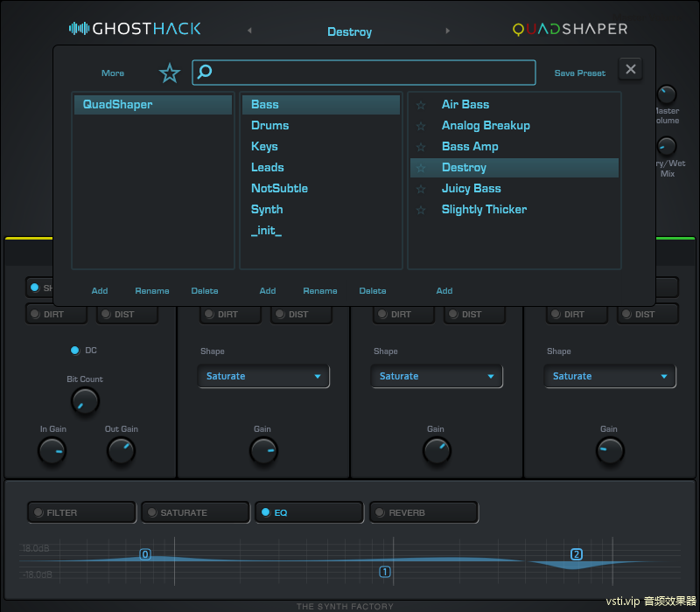Open the third band Shape dropdown
700x612 pixels.
point(437,377)
